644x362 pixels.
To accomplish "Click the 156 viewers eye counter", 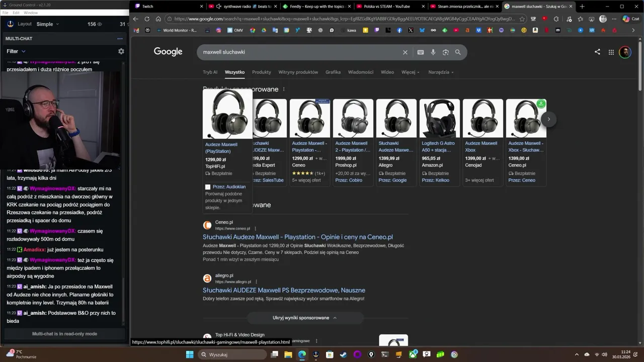I will click(x=95, y=24).
